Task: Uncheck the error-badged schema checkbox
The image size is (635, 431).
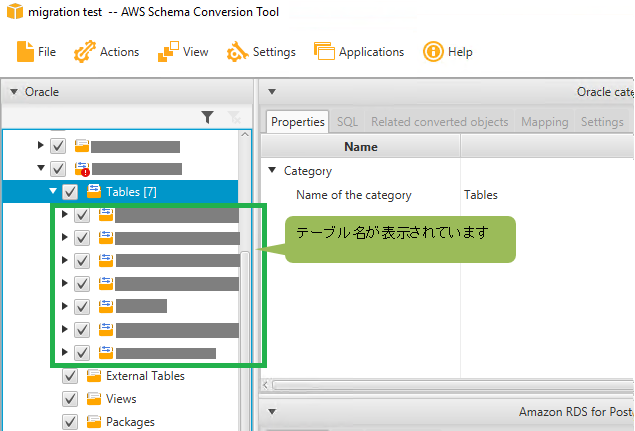Action: pyautogui.click(x=58, y=169)
